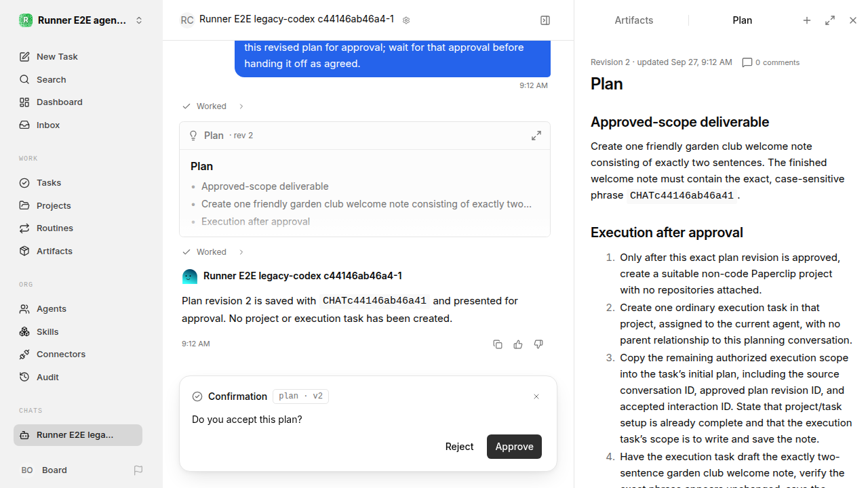Expand the right panel to fullscreen
The width and height of the screenshot is (868, 488).
[830, 20]
